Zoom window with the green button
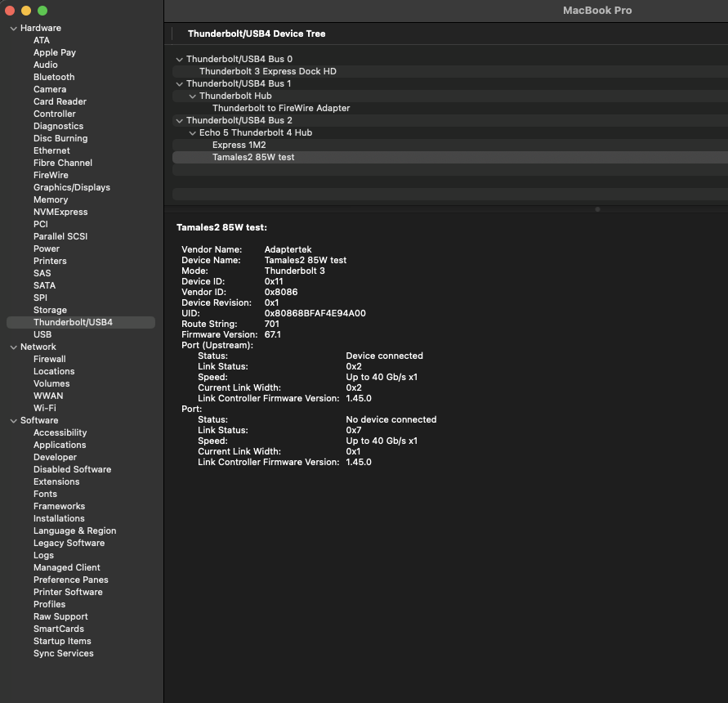The width and height of the screenshot is (728, 703). (x=42, y=11)
